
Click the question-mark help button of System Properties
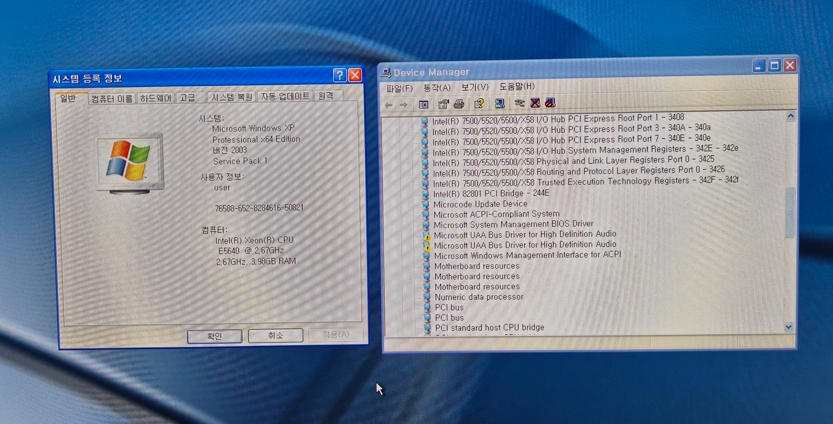[339, 75]
